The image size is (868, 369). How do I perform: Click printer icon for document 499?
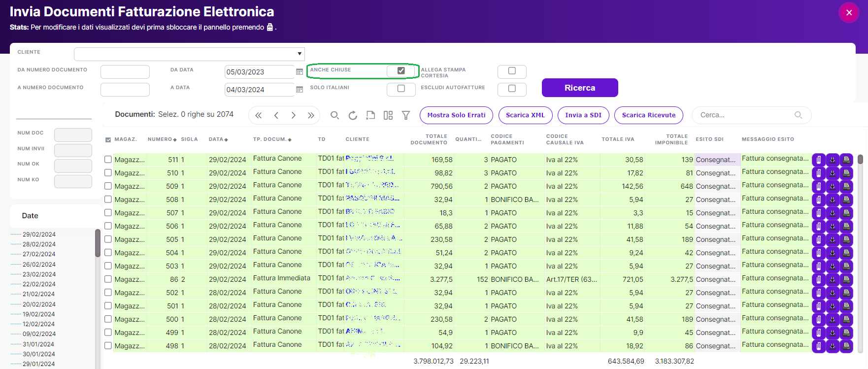pos(846,333)
